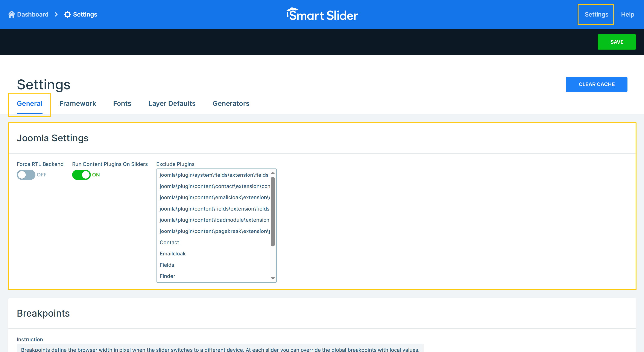644x352 pixels.
Task: Click the CLEAR CACHE button
Action: tap(596, 85)
